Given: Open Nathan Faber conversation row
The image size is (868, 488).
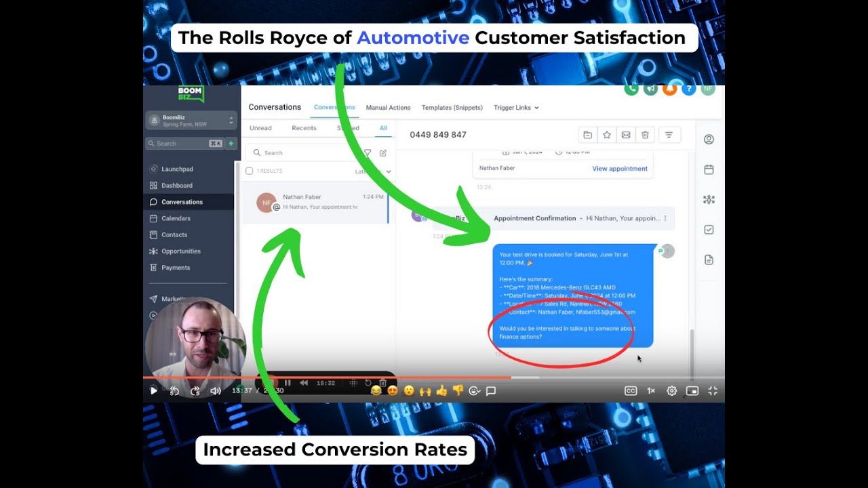Looking at the screenshot, I should click(x=315, y=202).
